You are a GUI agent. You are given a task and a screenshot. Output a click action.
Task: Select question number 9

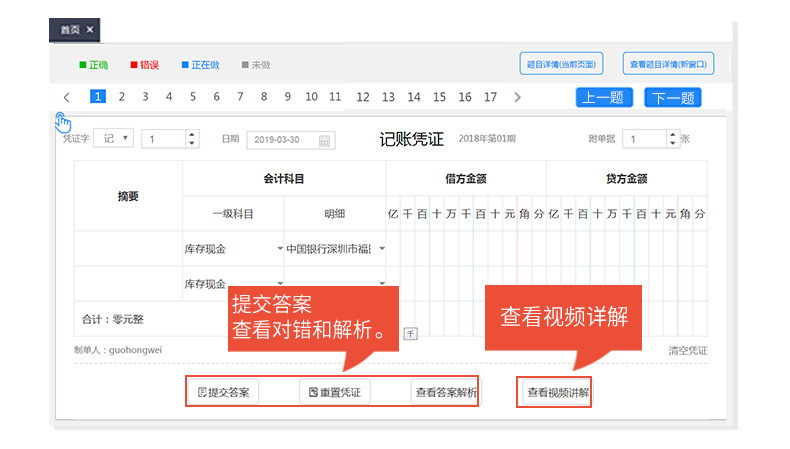287,96
